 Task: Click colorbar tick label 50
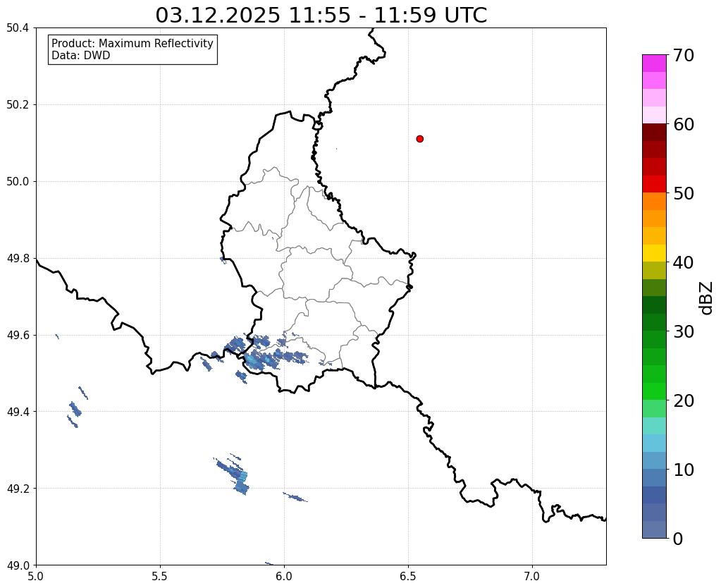pyautogui.click(x=684, y=193)
